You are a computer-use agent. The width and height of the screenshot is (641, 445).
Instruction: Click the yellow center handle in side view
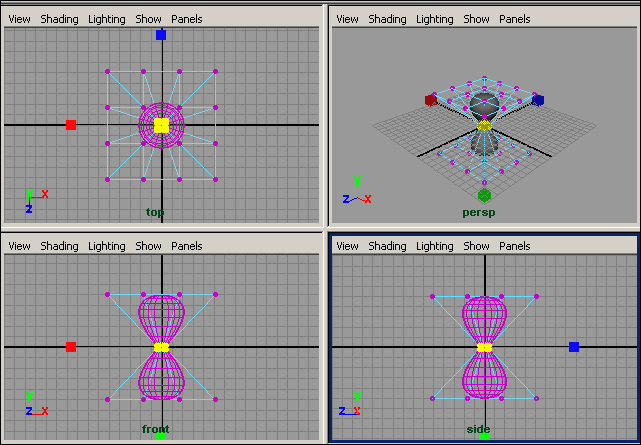pyautogui.click(x=484, y=347)
